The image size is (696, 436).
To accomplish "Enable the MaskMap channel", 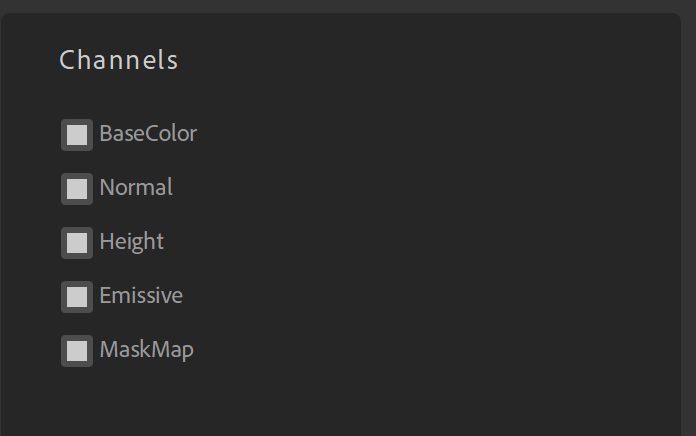I will click(x=77, y=350).
